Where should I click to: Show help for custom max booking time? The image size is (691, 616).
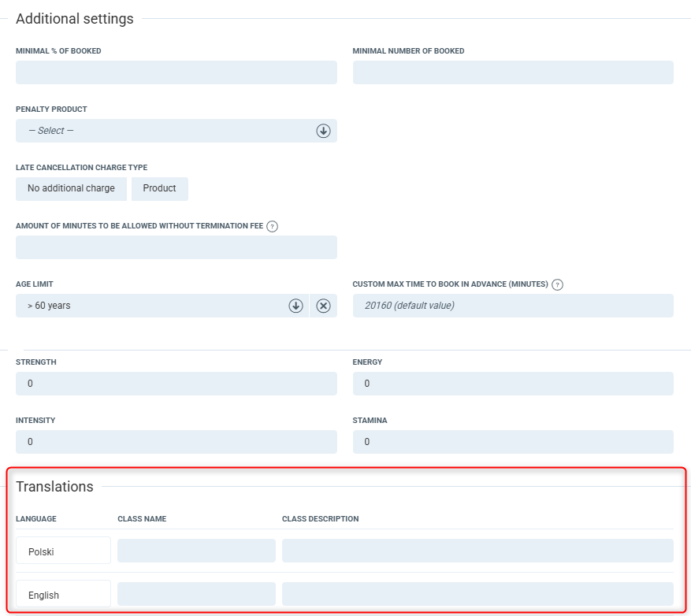[557, 284]
